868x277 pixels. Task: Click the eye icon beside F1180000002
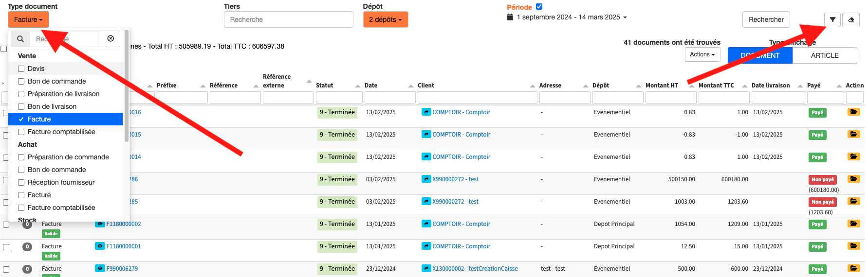[100, 224]
